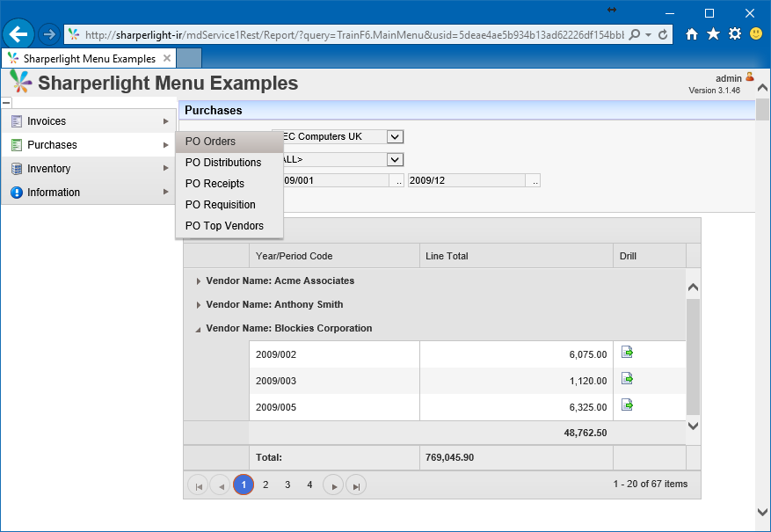Click the 2009/12 period input field
Viewport: 771px width, 532px height.
tap(467, 180)
